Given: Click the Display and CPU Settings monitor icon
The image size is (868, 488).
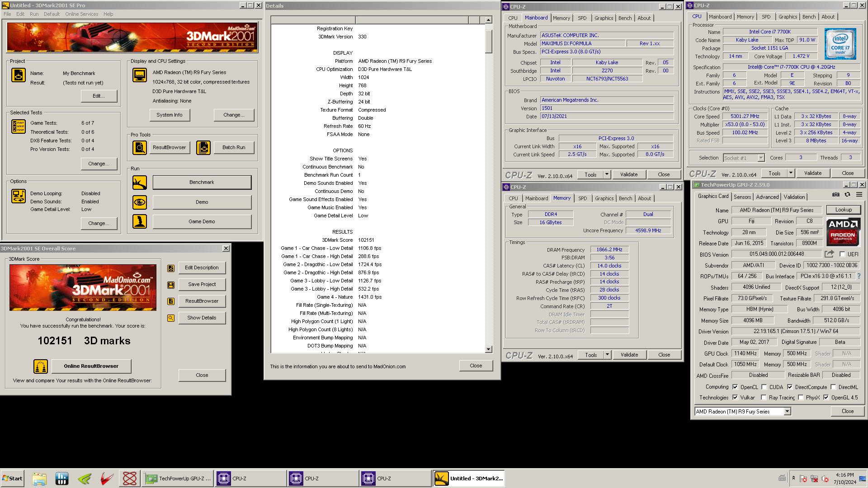Looking at the screenshot, I should pos(140,75).
